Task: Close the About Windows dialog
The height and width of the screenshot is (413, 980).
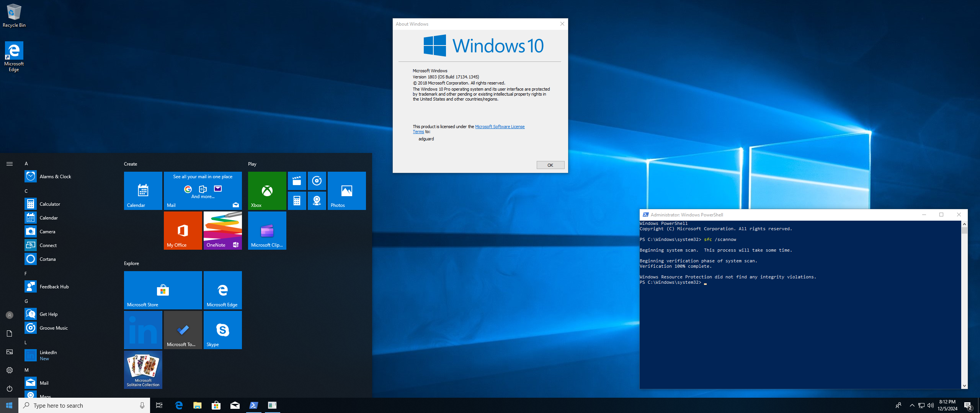Action: pyautogui.click(x=562, y=24)
